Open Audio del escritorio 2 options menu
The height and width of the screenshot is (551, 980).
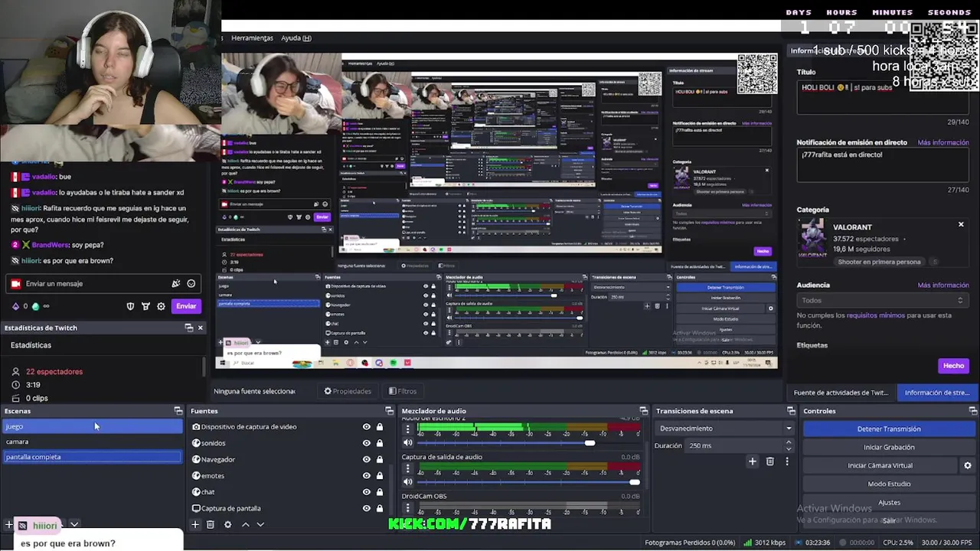tap(408, 429)
